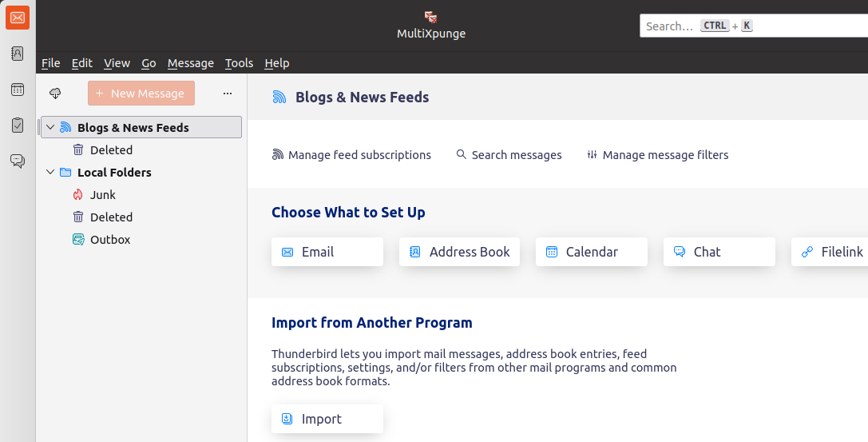Select Deleted under Blogs & News Feeds
Screen dimensions: 868x442
pos(141,150)
